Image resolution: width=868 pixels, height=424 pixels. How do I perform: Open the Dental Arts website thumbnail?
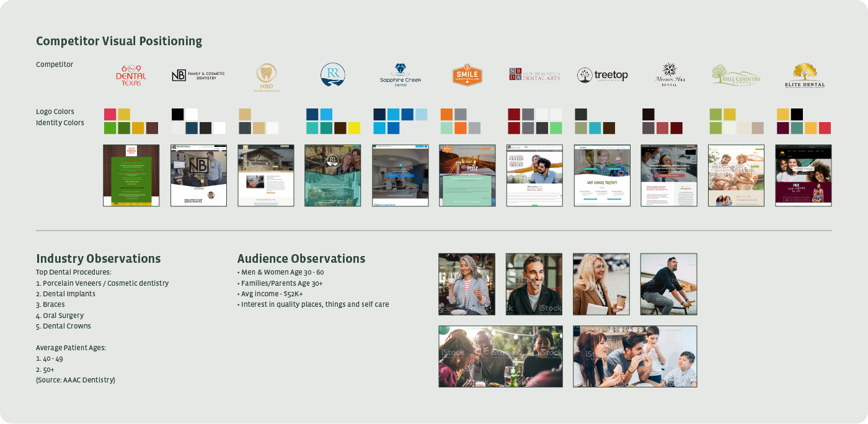pyautogui.click(x=534, y=175)
